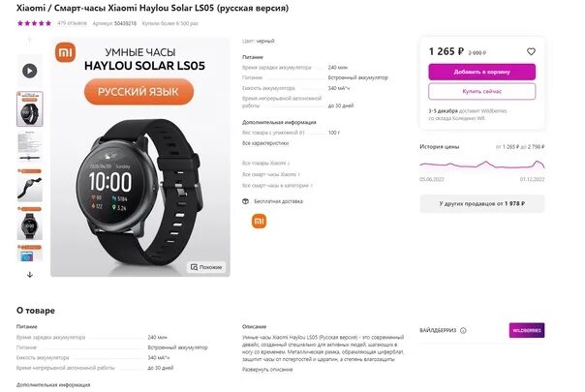Play the product video thumbnail
Screen dimensions: 585x392
click(x=29, y=71)
